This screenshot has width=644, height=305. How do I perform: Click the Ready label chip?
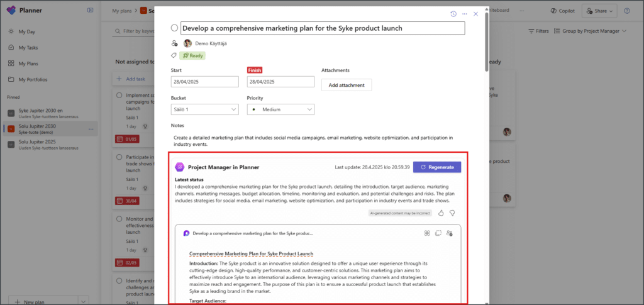[x=192, y=55]
